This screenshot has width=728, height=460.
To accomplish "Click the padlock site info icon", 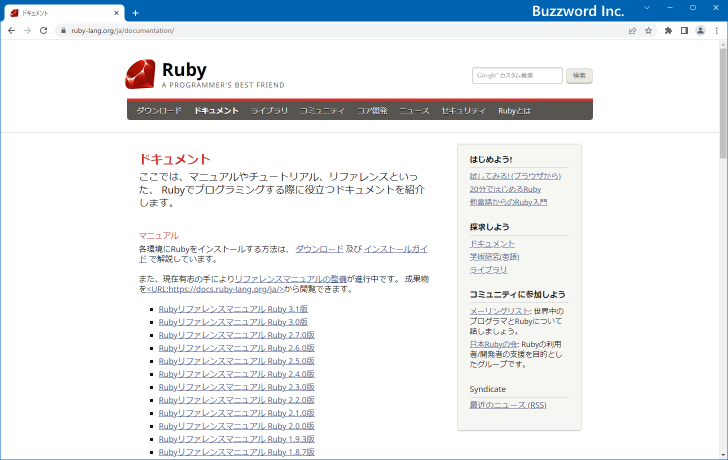I will tap(63, 31).
